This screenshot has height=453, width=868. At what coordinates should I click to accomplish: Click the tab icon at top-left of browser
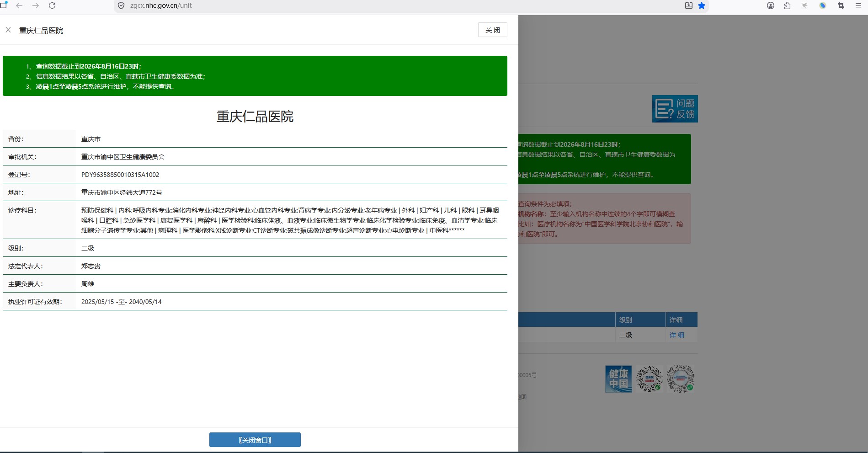[x=4, y=5]
